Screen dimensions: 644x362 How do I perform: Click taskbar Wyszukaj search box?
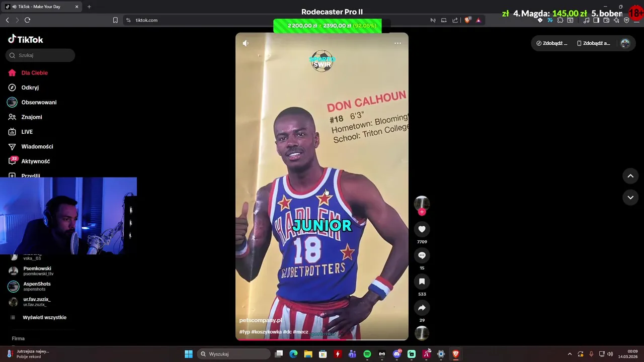point(233,354)
